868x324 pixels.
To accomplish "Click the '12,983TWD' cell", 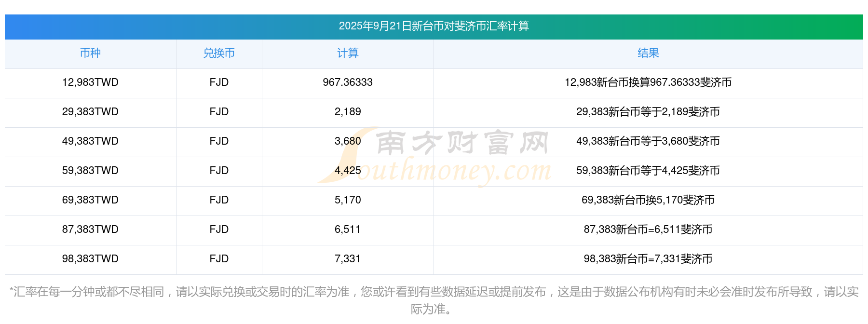I will (90, 82).
